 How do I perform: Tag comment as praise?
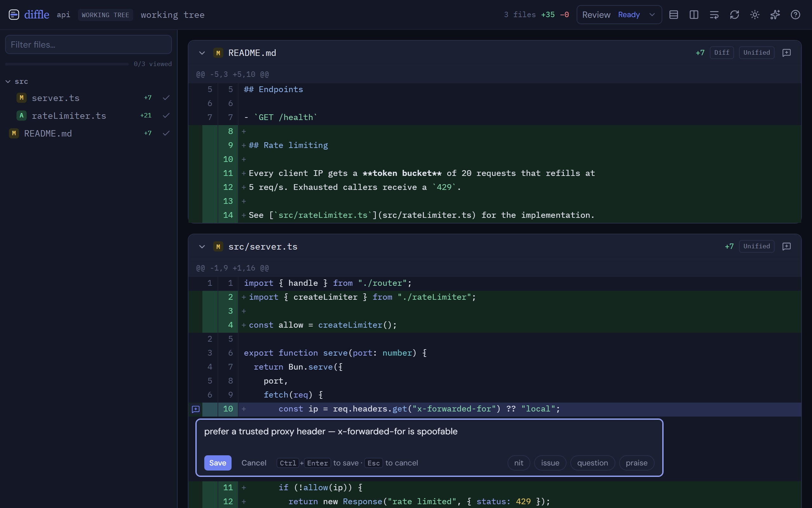(637, 463)
